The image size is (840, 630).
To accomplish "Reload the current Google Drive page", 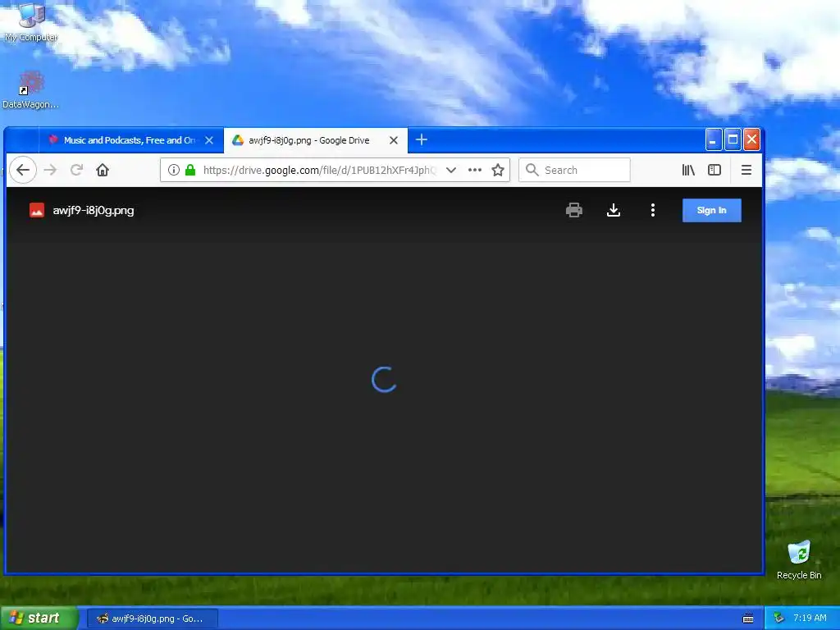I will [x=76, y=170].
